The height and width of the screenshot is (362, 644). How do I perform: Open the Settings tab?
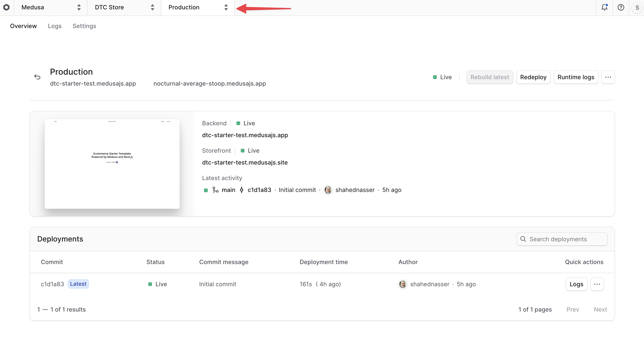(84, 26)
